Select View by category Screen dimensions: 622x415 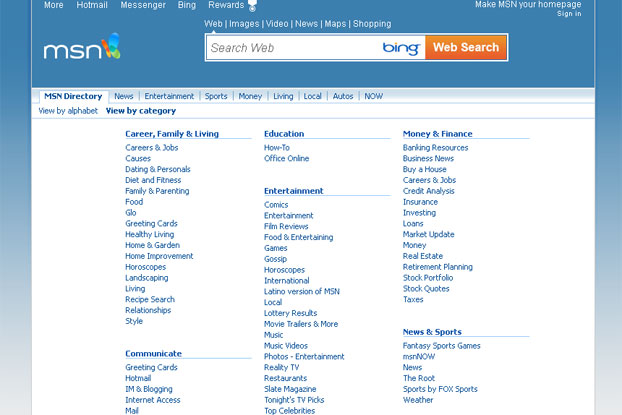click(141, 111)
